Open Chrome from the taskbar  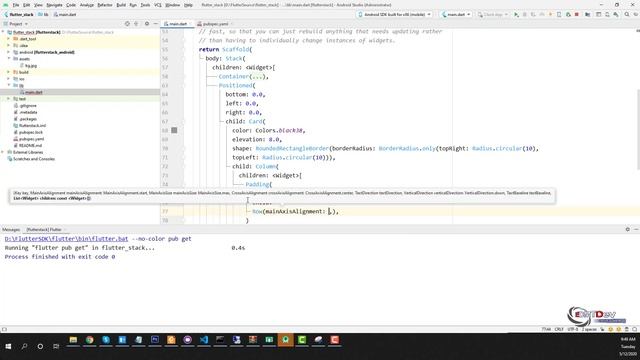pos(89,340)
